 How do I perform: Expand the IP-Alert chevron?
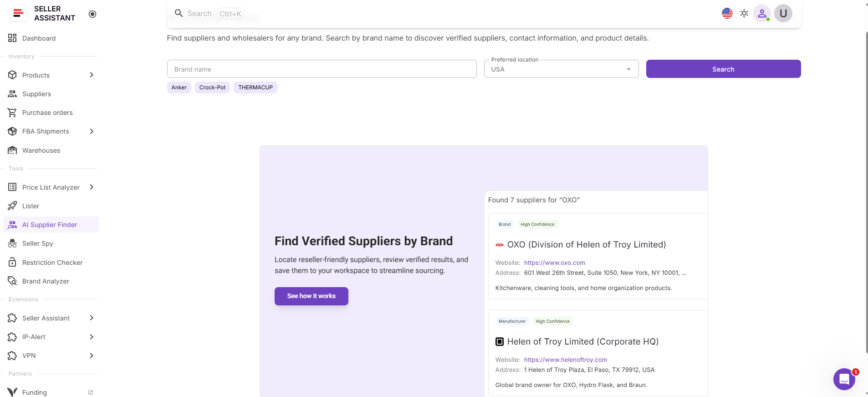click(92, 337)
